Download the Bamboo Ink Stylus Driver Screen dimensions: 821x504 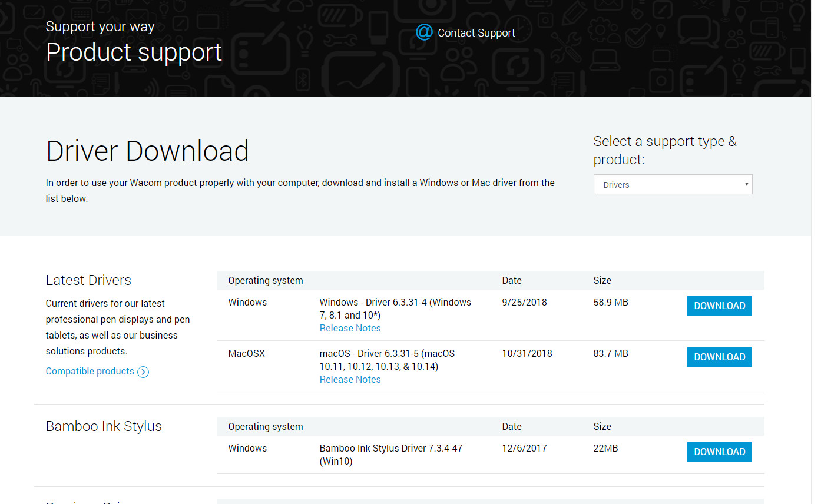click(x=719, y=452)
